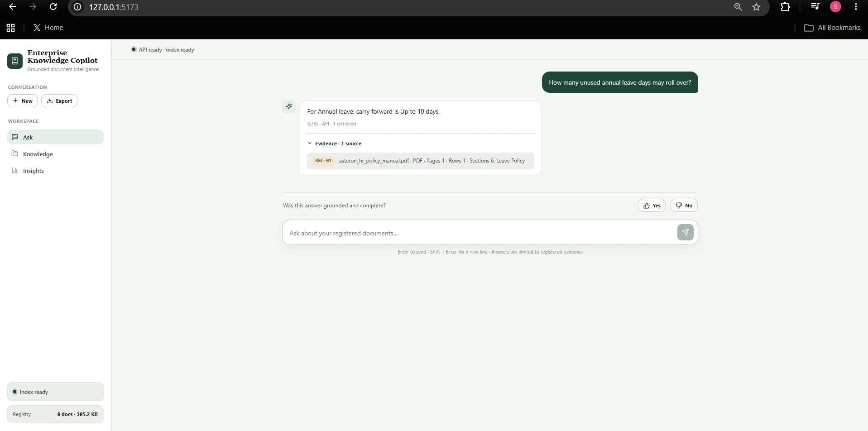Click the site info icon in address bar

pyautogui.click(x=78, y=7)
